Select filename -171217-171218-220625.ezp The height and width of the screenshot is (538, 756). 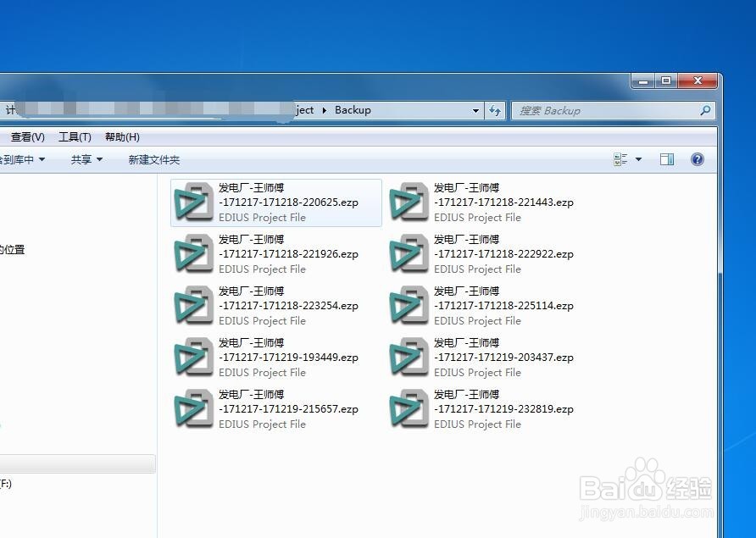pos(288,202)
